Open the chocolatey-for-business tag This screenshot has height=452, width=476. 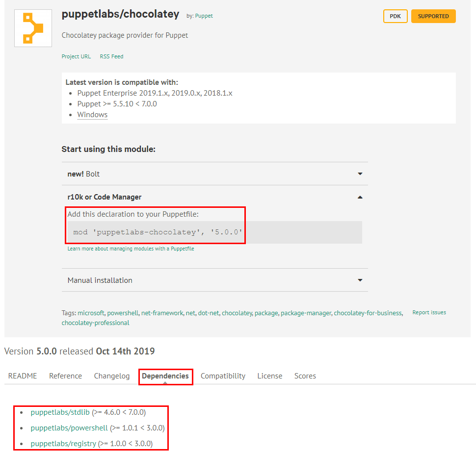click(x=368, y=313)
